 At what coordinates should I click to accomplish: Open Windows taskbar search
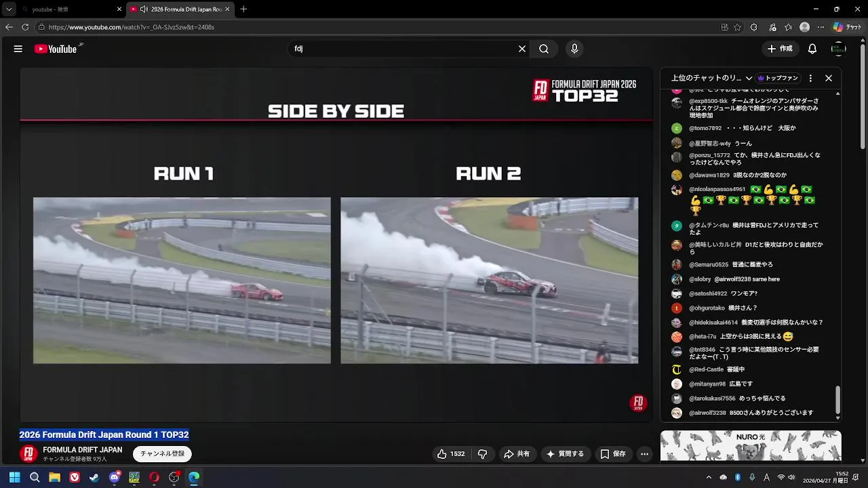pos(35,477)
